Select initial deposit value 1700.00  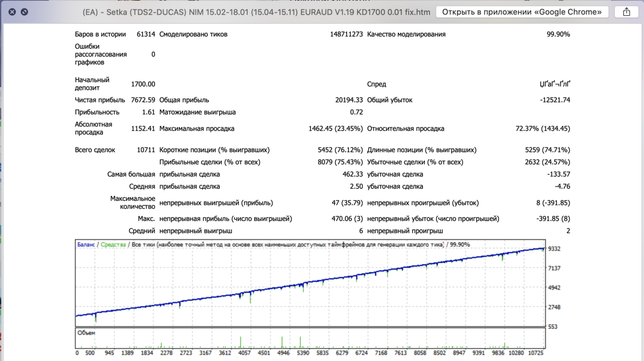[143, 84]
